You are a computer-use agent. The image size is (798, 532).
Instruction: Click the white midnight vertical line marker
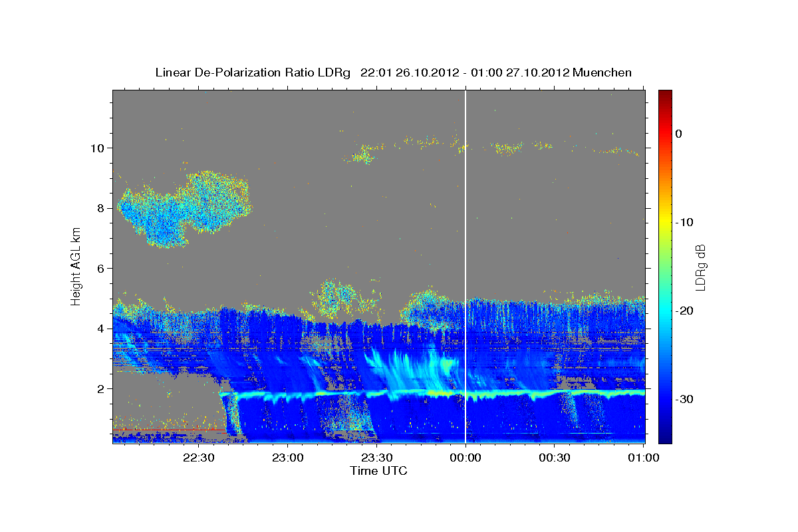coord(465,266)
